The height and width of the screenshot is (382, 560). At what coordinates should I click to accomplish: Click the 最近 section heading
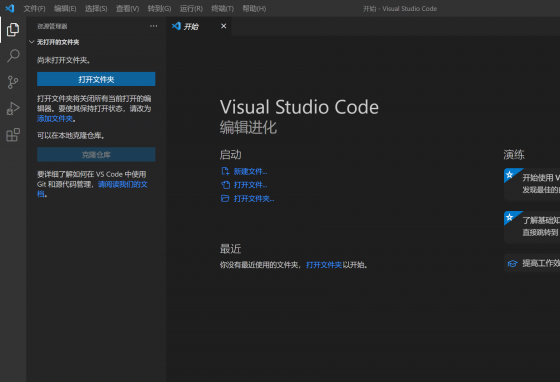pyautogui.click(x=230, y=249)
